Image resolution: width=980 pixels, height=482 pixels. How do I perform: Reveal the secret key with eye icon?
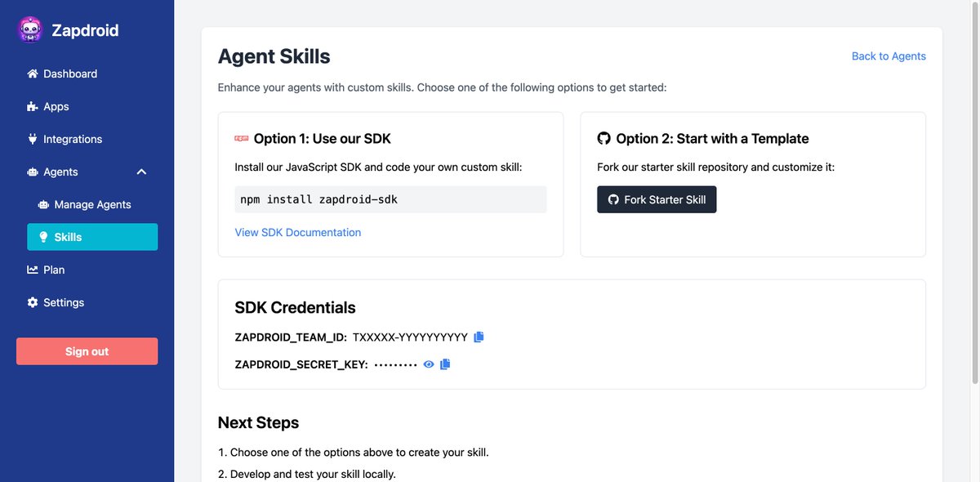coord(429,364)
